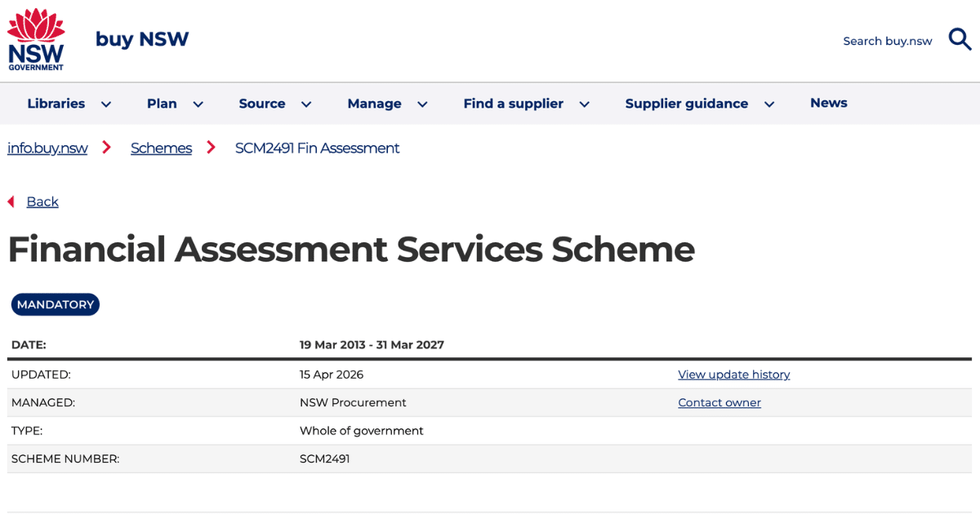Screen dimensions: 980x514
Task: Click the Whole of government value
Action: [x=362, y=431]
